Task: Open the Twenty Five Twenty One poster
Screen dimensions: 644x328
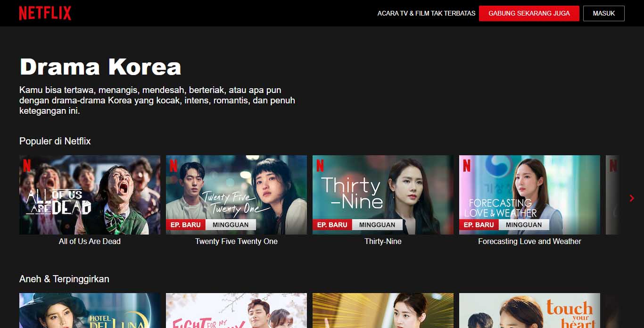Action: 236,194
